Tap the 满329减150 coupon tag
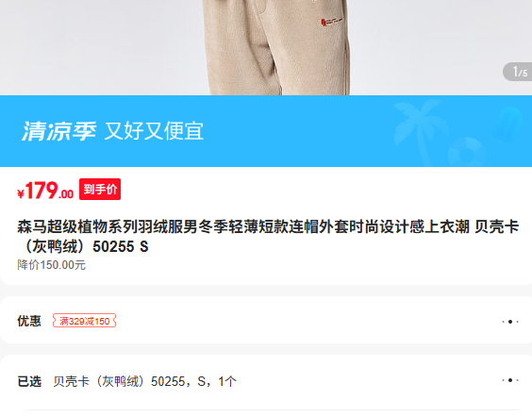The height and width of the screenshot is (417, 532). (x=85, y=321)
